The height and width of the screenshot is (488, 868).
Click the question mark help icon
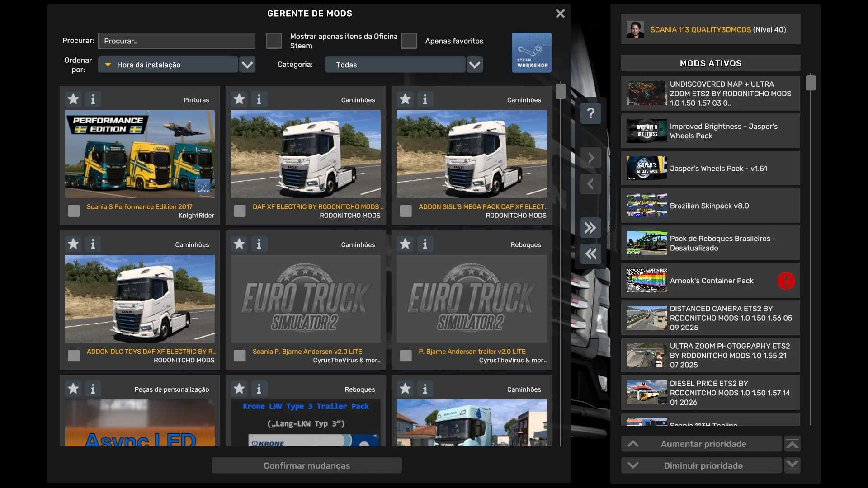[x=590, y=113]
